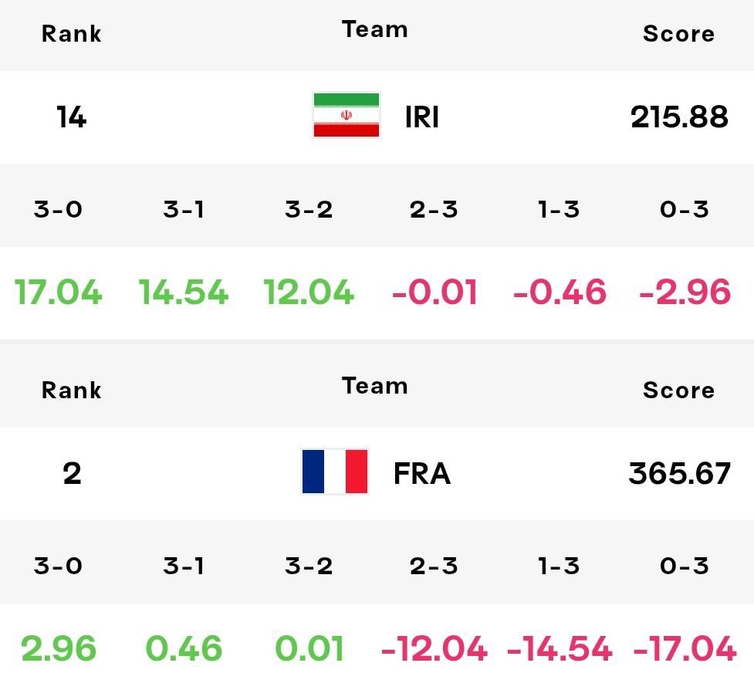754x700 pixels.
Task: Click the top Rank column header
Action: 71,34
